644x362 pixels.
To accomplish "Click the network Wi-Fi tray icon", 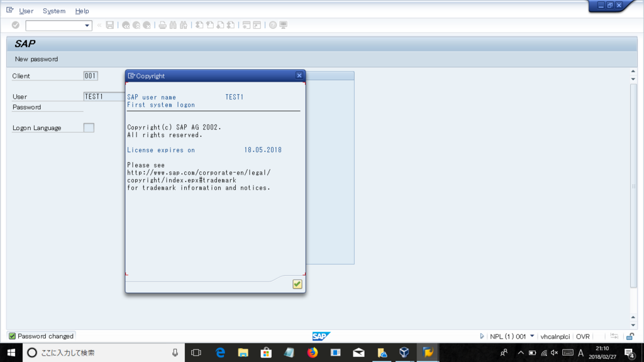I will (x=544, y=353).
